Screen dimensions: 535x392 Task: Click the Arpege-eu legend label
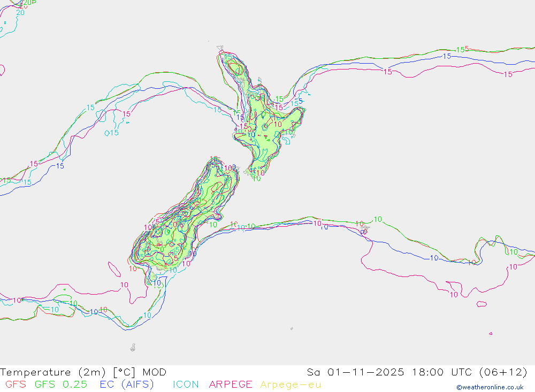(291, 385)
